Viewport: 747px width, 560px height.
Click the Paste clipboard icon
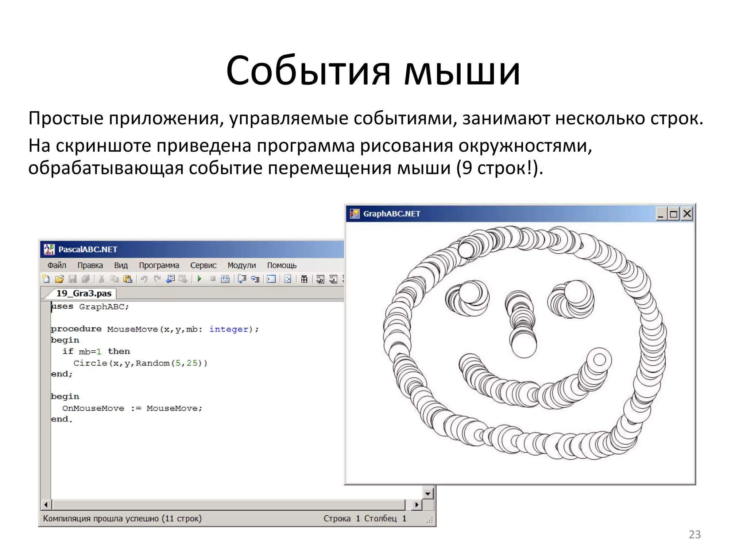[128, 279]
